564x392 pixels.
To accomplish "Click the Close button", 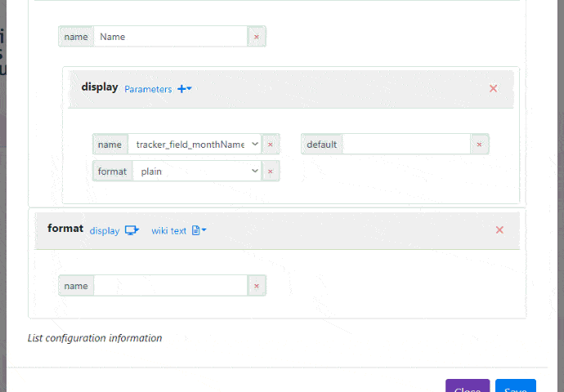I will pyautogui.click(x=468, y=386).
